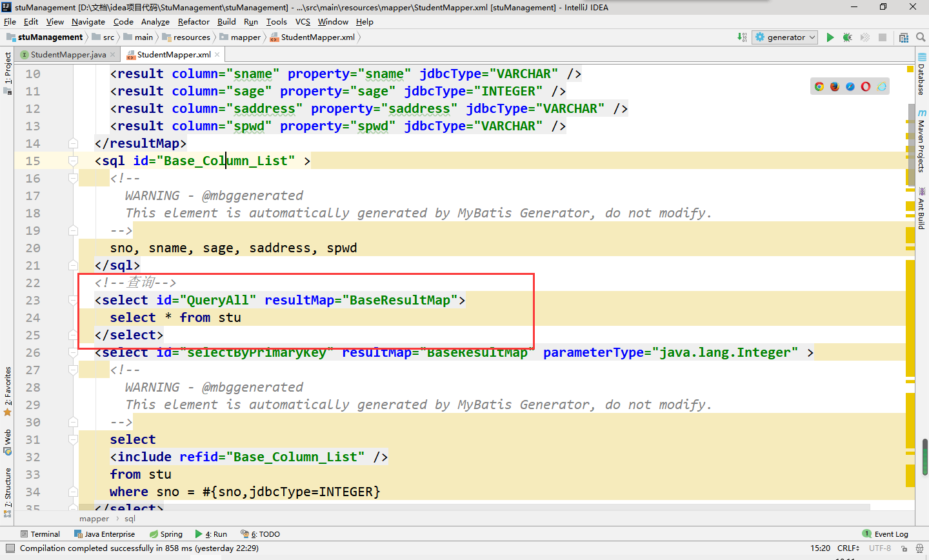Open the Refactor menu
This screenshot has height=560, width=929.
click(x=194, y=22)
